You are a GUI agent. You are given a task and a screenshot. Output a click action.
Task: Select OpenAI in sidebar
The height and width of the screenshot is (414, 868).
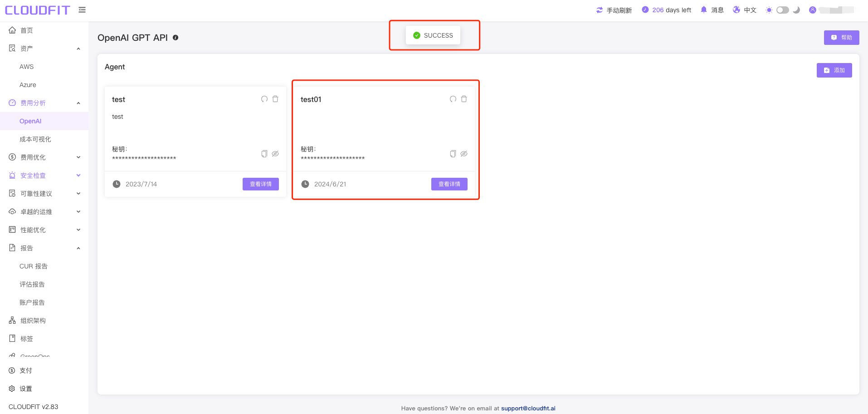coord(44,121)
